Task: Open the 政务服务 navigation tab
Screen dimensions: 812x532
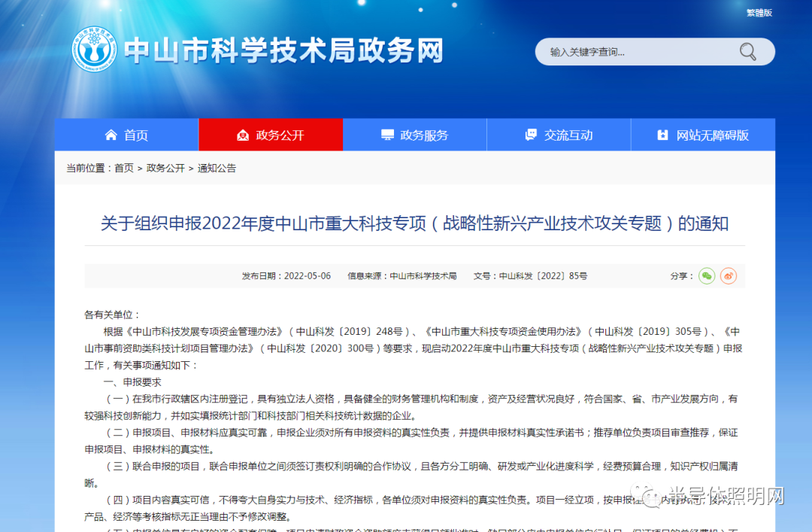Action: [415, 135]
